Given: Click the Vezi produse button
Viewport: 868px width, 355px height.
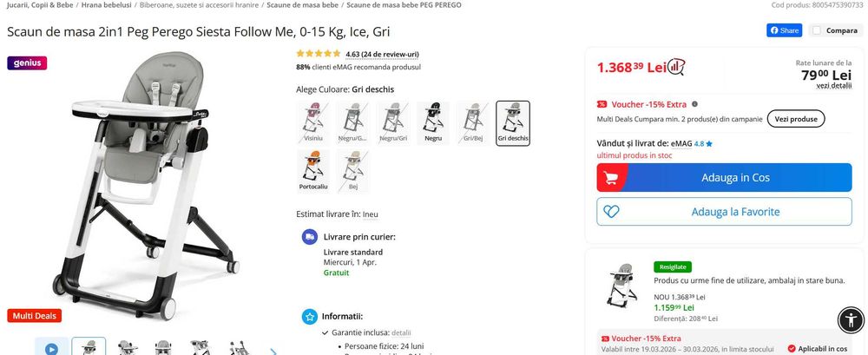Looking at the screenshot, I should pos(795,119).
